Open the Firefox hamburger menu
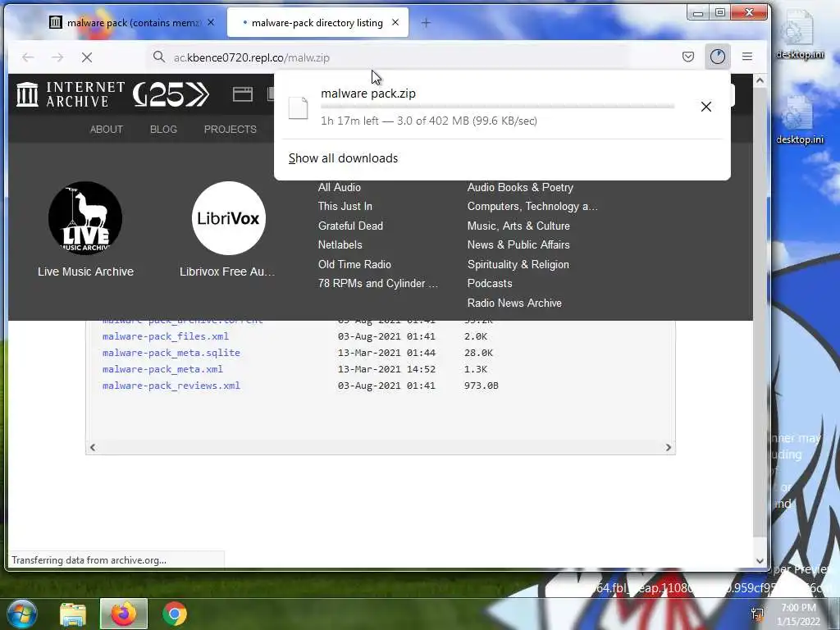The image size is (840, 630). coord(747,57)
